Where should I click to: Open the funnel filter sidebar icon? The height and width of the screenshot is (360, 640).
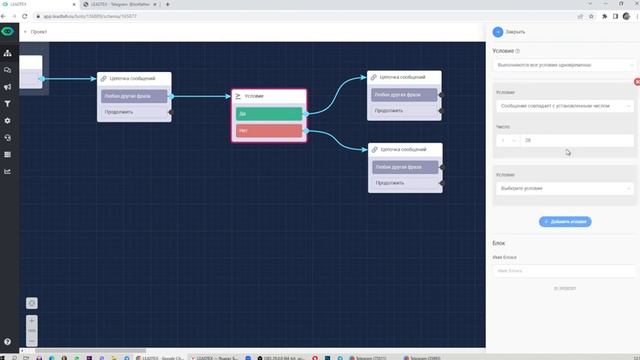coord(7,104)
